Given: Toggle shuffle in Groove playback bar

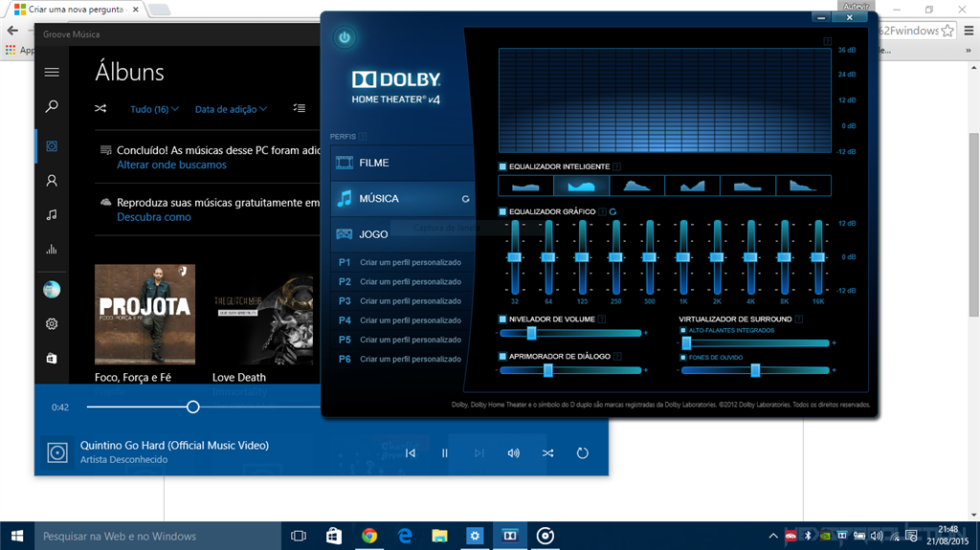Looking at the screenshot, I should tap(548, 453).
